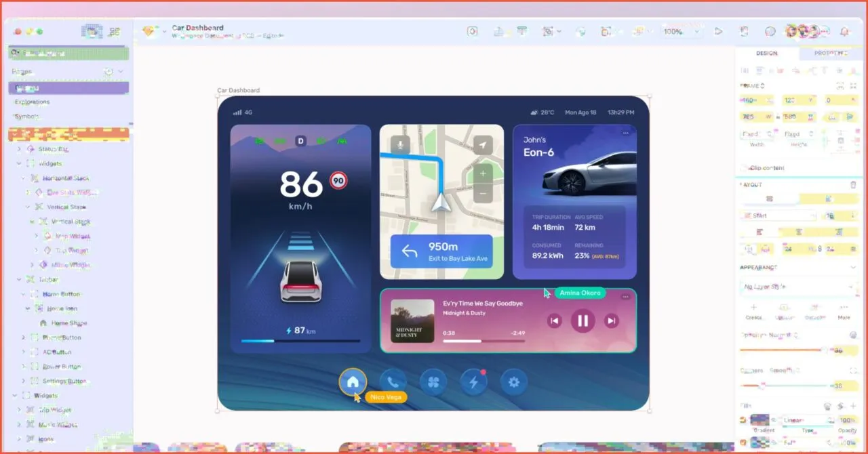
Task: Start Presentation mode with the play icon
Action: (x=719, y=31)
